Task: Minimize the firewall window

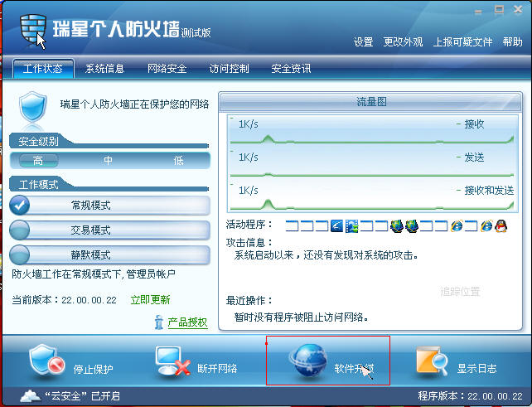Action: pyautogui.click(x=478, y=12)
